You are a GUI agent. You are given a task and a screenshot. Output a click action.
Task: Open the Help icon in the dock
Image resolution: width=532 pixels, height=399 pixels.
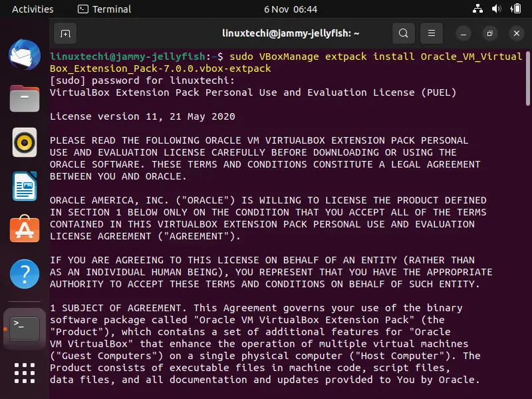click(25, 274)
